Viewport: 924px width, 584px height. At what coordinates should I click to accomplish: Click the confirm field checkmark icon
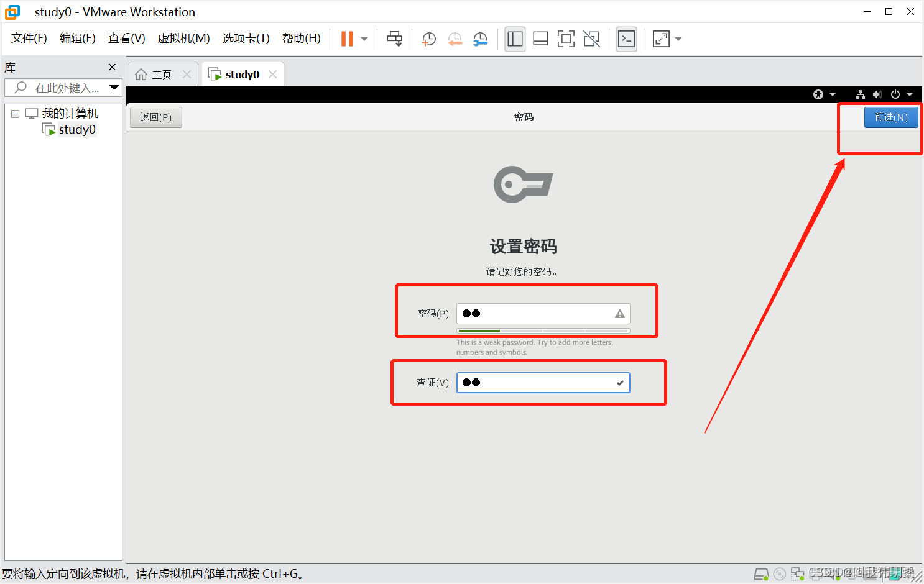pyautogui.click(x=620, y=383)
